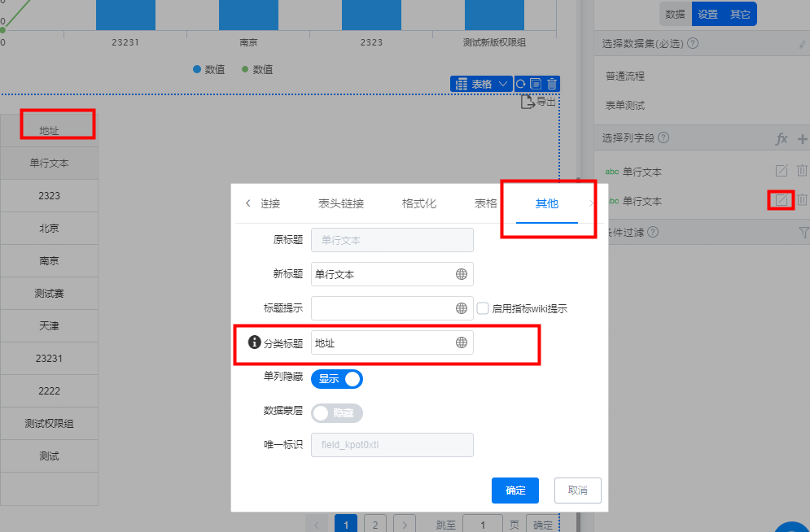Viewport: 810px width, 532px height.
Task: Click the trash icon in blue table toolbar
Action: click(x=552, y=84)
